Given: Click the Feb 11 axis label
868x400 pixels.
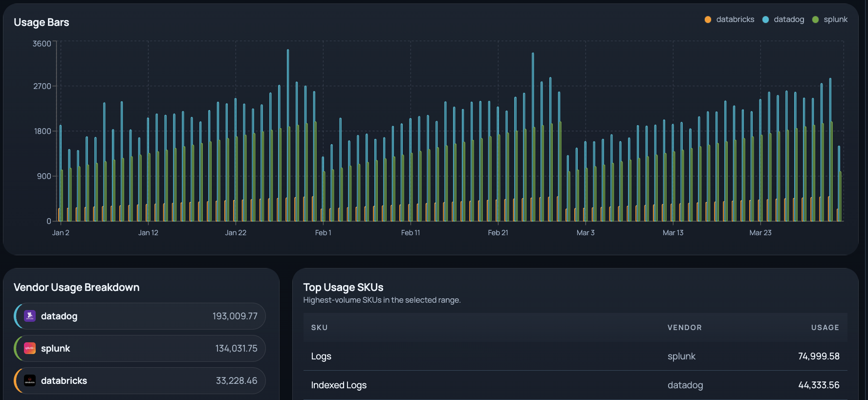Looking at the screenshot, I should [411, 233].
